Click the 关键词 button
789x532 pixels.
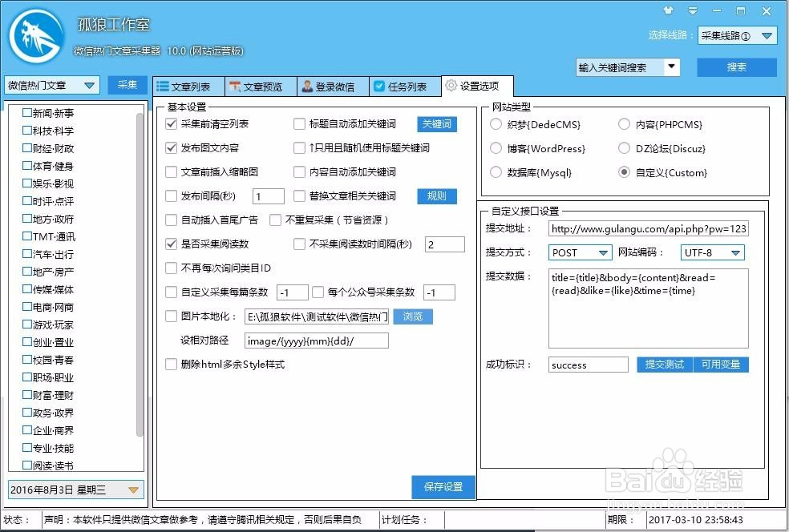tap(437, 124)
